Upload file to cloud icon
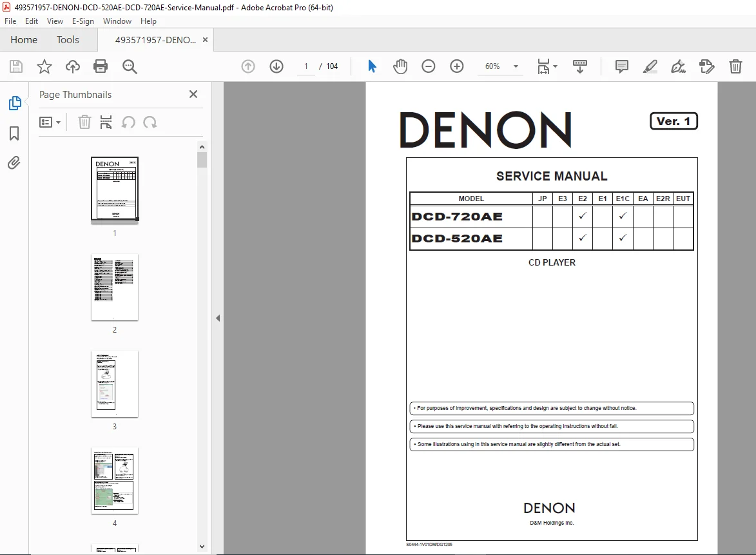 [73, 66]
